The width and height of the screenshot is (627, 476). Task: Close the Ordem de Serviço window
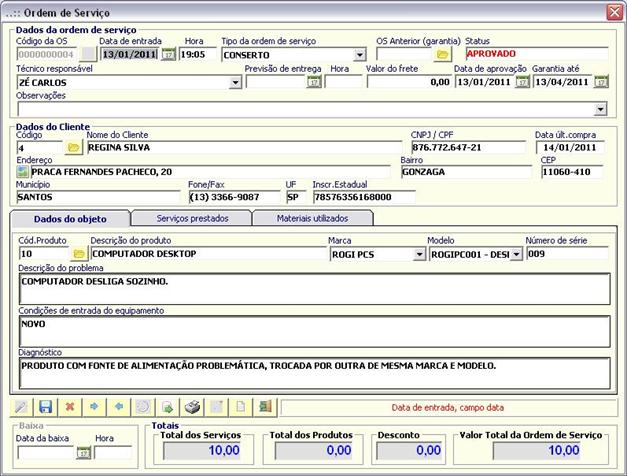pos(615,12)
